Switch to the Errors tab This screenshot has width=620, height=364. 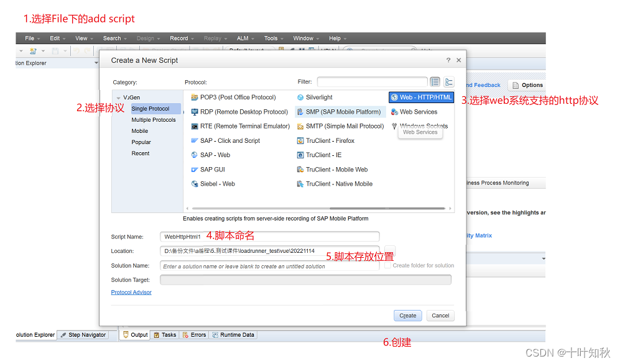(x=194, y=335)
